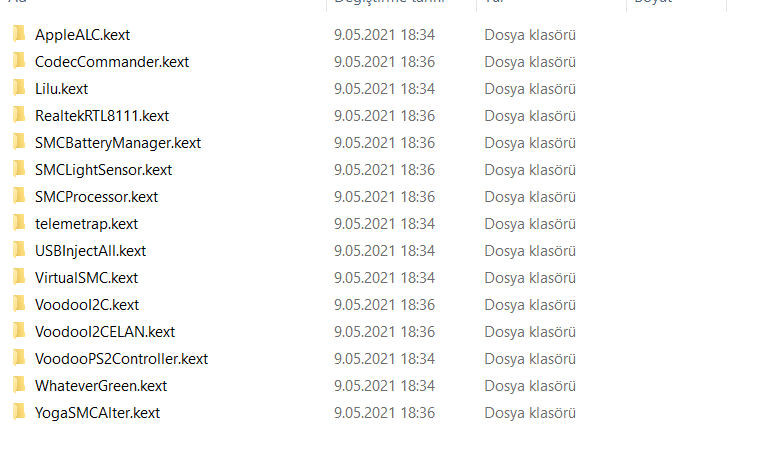Click the VoodooI2C.kext folder icon

coord(19,304)
